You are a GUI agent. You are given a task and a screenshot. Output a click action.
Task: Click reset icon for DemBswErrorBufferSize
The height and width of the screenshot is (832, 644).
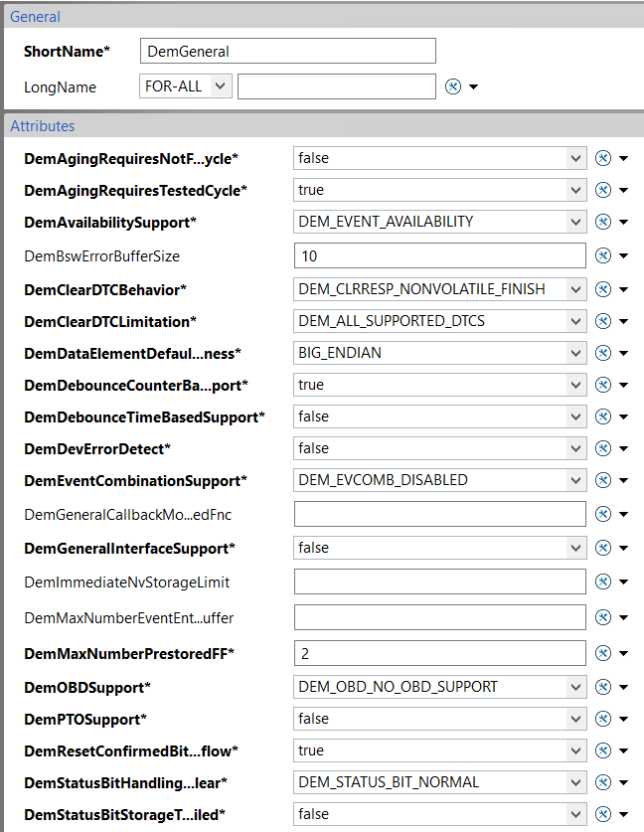click(x=603, y=255)
